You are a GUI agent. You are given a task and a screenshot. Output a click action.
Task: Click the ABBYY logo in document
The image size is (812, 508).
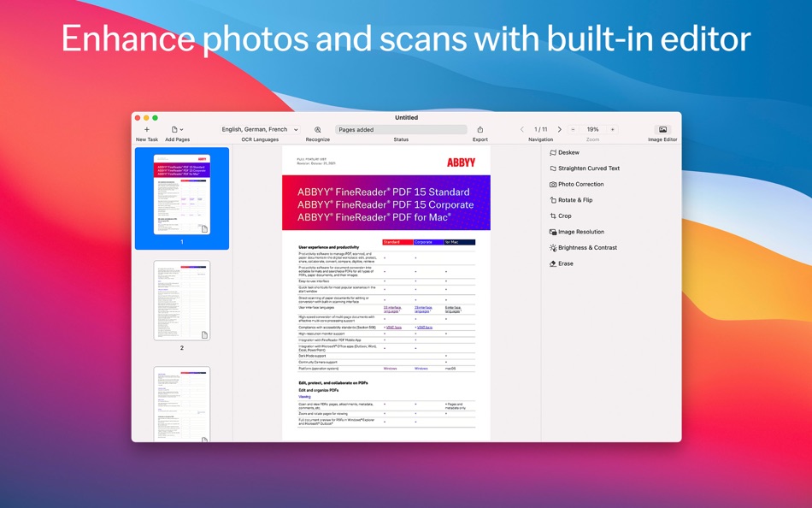[461, 162]
